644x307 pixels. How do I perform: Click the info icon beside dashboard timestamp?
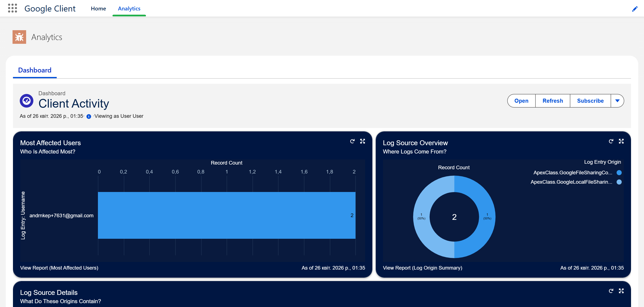(x=89, y=116)
